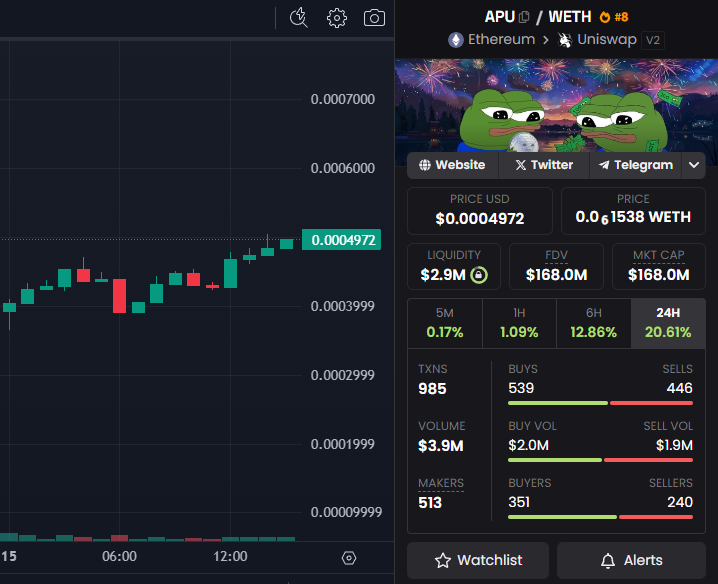
Task: Expand more social links chevron
Action: [x=694, y=165]
